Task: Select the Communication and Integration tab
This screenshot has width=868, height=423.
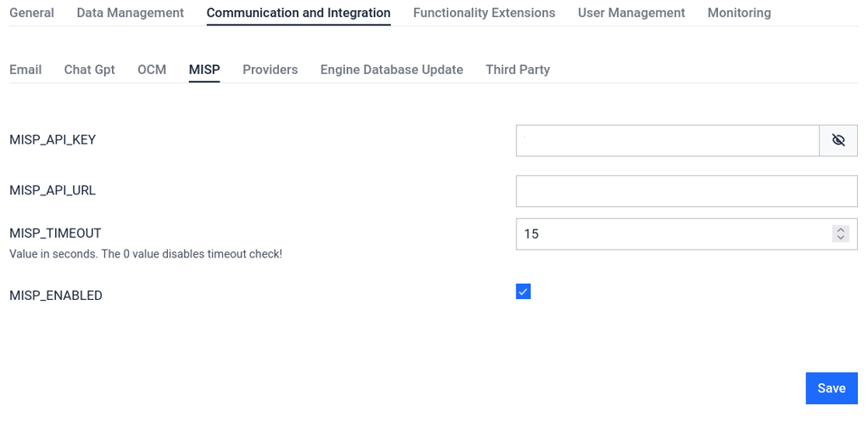Action: click(x=298, y=12)
